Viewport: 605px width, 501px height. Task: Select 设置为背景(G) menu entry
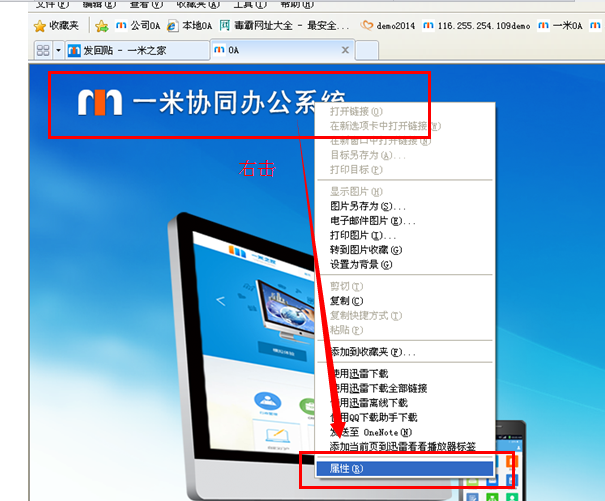[405, 264]
